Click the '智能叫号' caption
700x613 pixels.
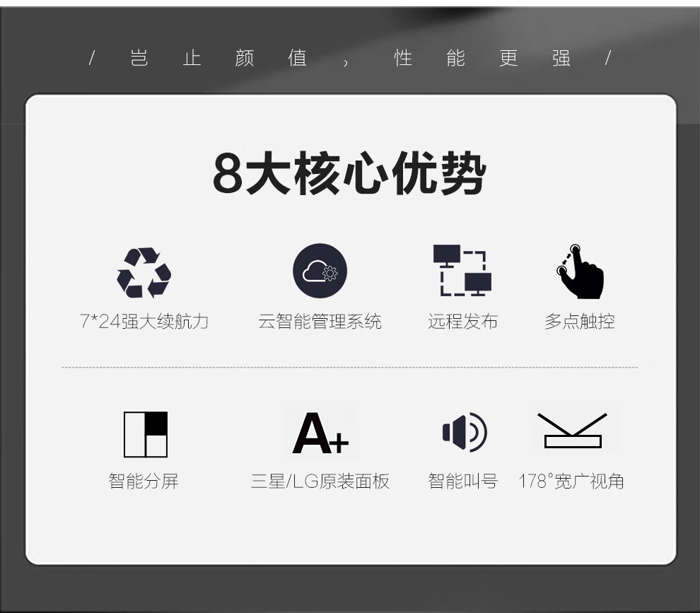click(462, 482)
